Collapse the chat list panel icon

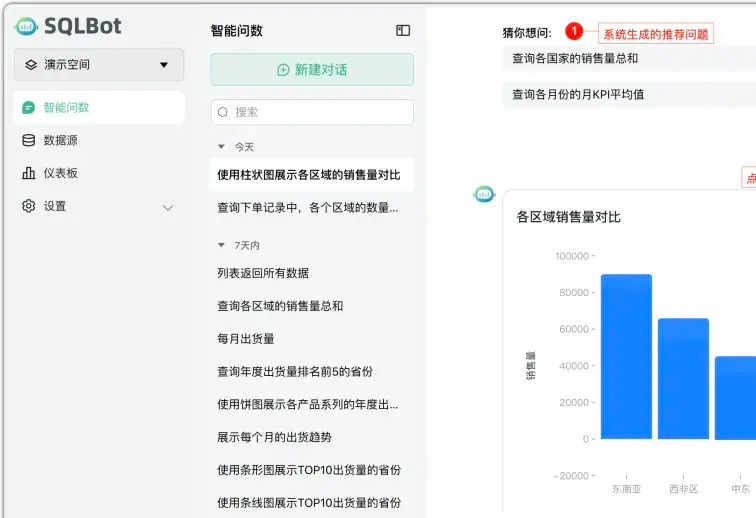[403, 30]
